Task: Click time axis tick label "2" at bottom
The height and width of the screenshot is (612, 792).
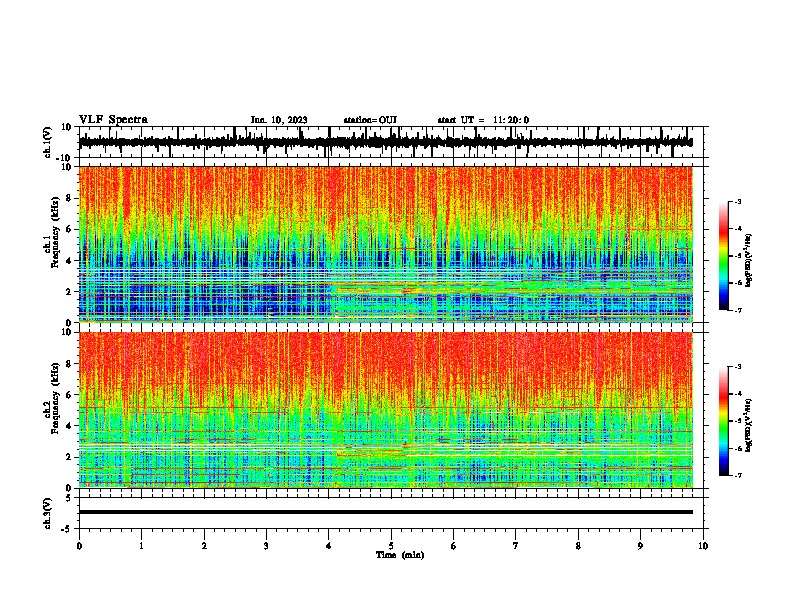Action: pyautogui.click(x=204, y=546)
